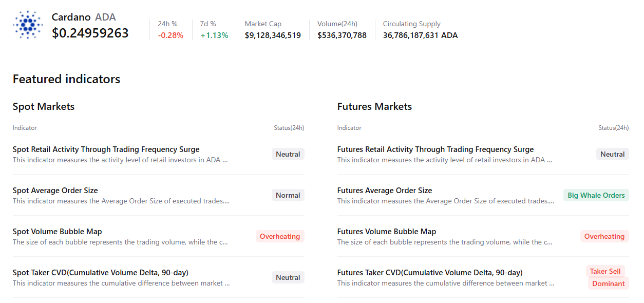This screenshot has height=303, width=644.
Task: Click description under Spot Volume Bubble Map
Action: click(x=120, y=242)
